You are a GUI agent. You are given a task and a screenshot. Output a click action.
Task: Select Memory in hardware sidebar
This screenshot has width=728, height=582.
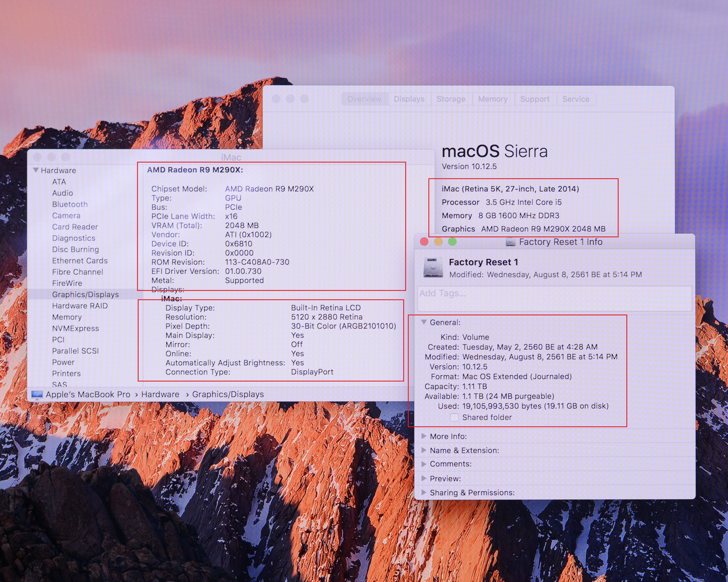coord(67,317)
